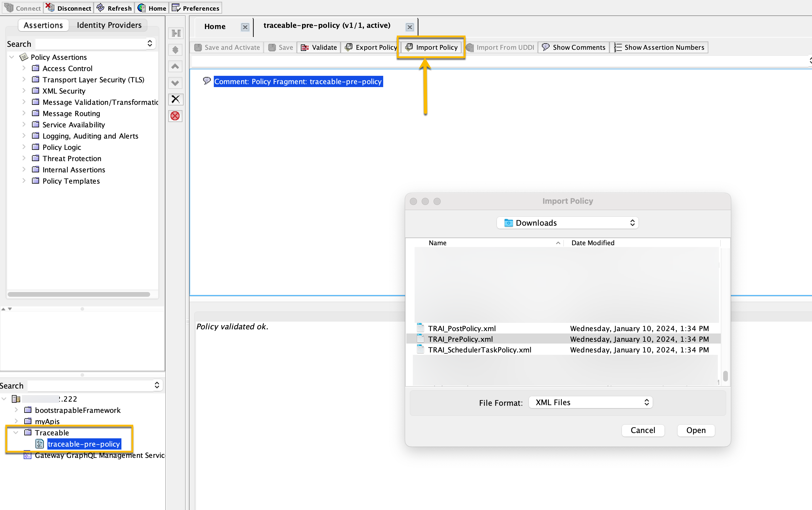Expand the Access Control folder
This screenshot has height=510, width=812.
pyautogui.click(x=24, y=68)
